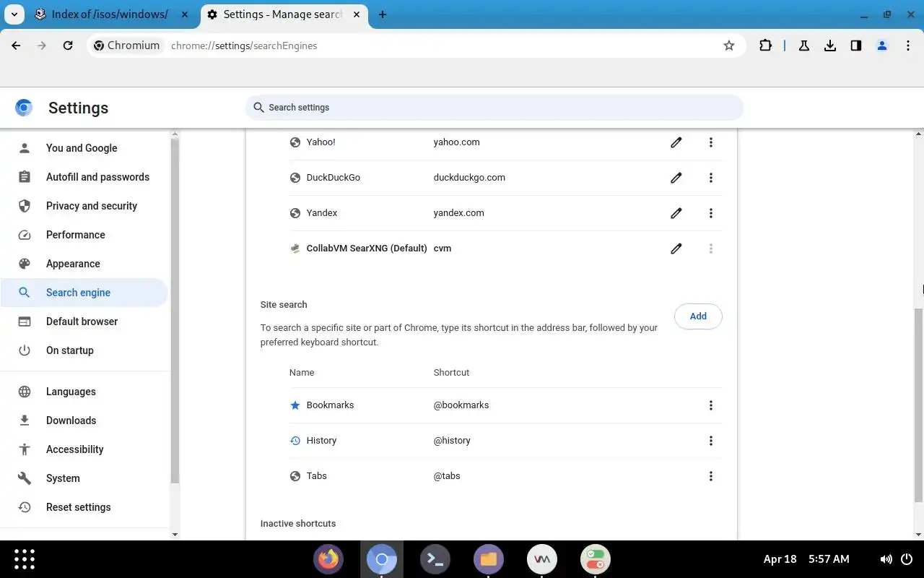Open Autofill and passwords settings
The height and width of the screenshot is (578, 924).
tap(84, 177)
